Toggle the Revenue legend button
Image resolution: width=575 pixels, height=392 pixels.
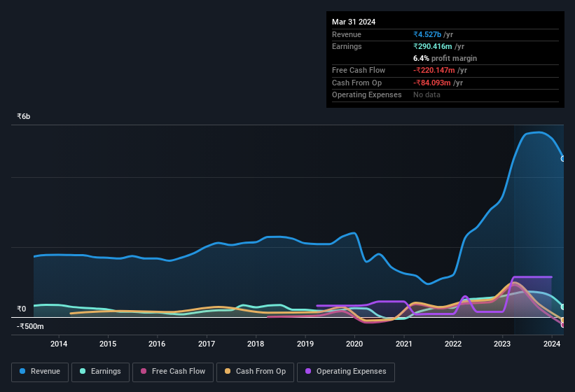[x=40, y=372]
